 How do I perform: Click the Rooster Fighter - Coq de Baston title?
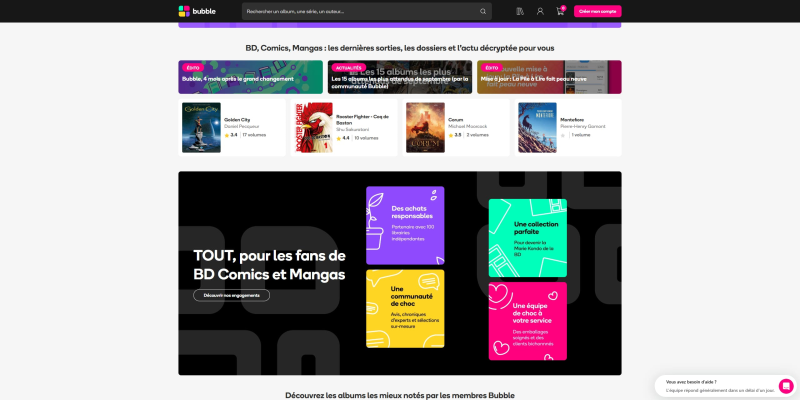pyautogui.click(x=362, y=120)
